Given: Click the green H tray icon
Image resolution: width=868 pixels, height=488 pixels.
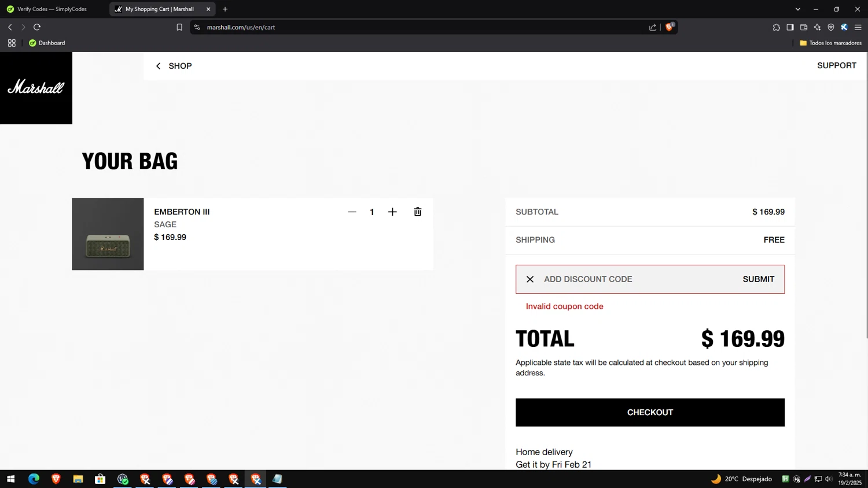Looking at the screenshot, I should (x=785, y=479).
